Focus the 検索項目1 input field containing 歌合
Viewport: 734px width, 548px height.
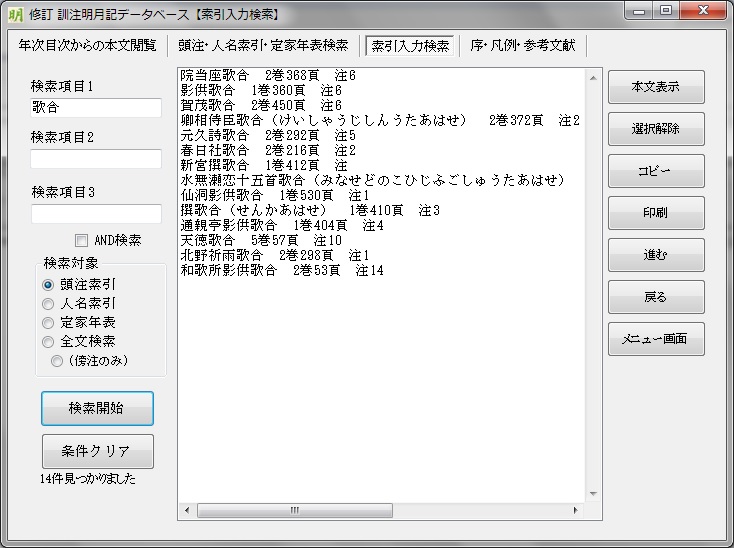[96, 108]
